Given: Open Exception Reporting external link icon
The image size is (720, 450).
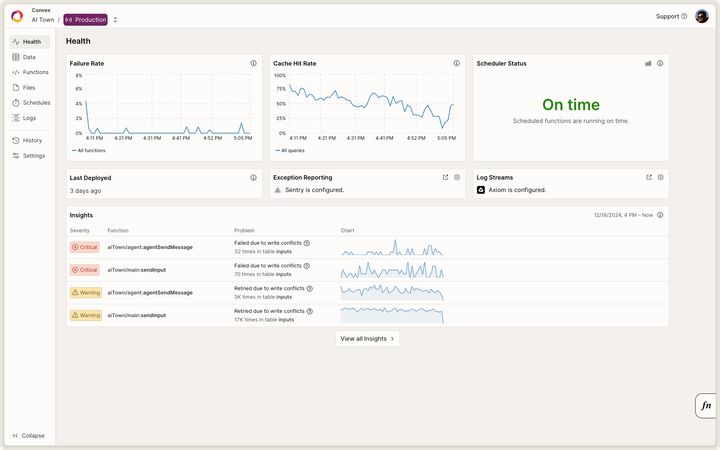Looking at the screenshot, I should pos(445,177).
